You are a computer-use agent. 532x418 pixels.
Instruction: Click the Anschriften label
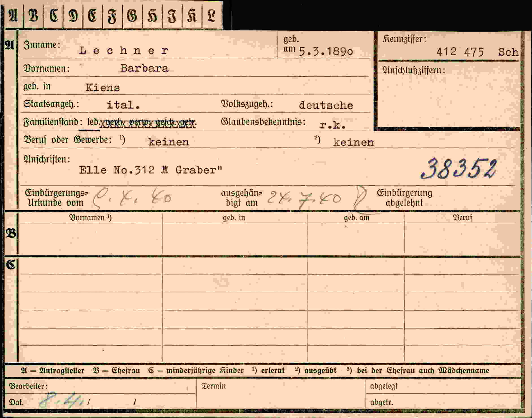point(47,159)
